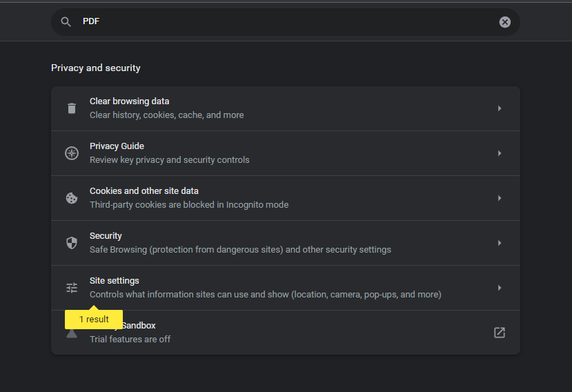The image size is (572, 392).
Task: Click the trash can icon for browsing data
Action: click(72, 108)
